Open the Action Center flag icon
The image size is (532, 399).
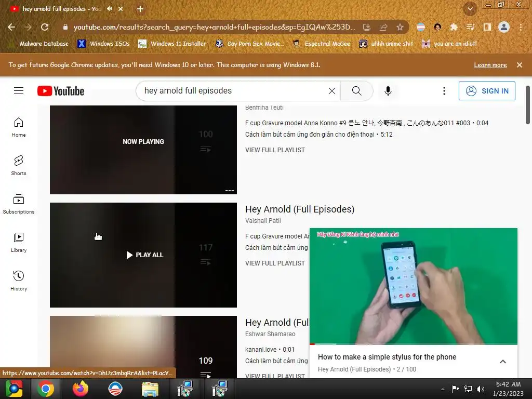point(455,389)
